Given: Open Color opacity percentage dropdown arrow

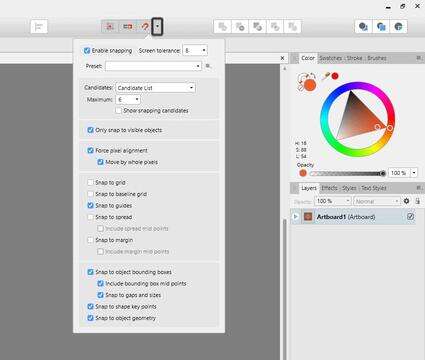Looking at the screenshot, I should 414,173.
